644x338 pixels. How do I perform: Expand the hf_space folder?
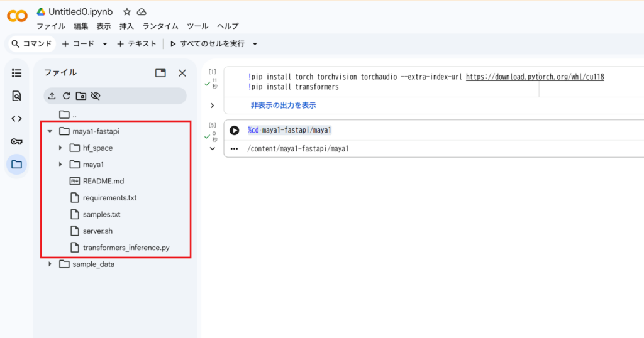[60, 148]
